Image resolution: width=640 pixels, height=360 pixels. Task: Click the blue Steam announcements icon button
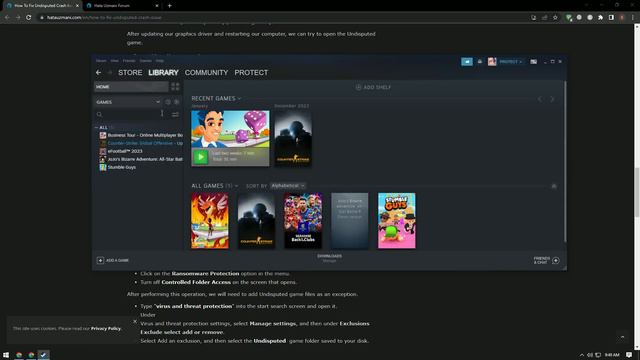(x=467, y=62)
